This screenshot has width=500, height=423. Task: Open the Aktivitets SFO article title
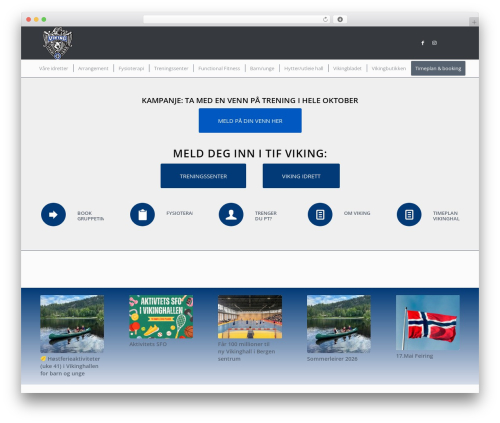[148, 344]
